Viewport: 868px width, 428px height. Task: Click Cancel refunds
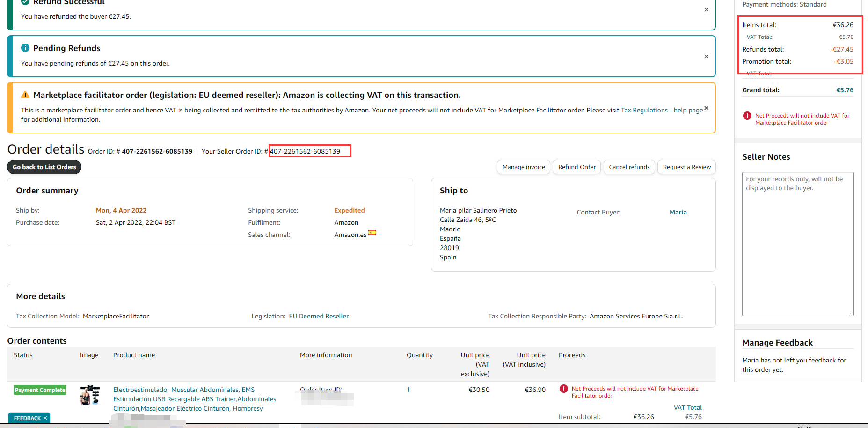(x=629, y=167)
